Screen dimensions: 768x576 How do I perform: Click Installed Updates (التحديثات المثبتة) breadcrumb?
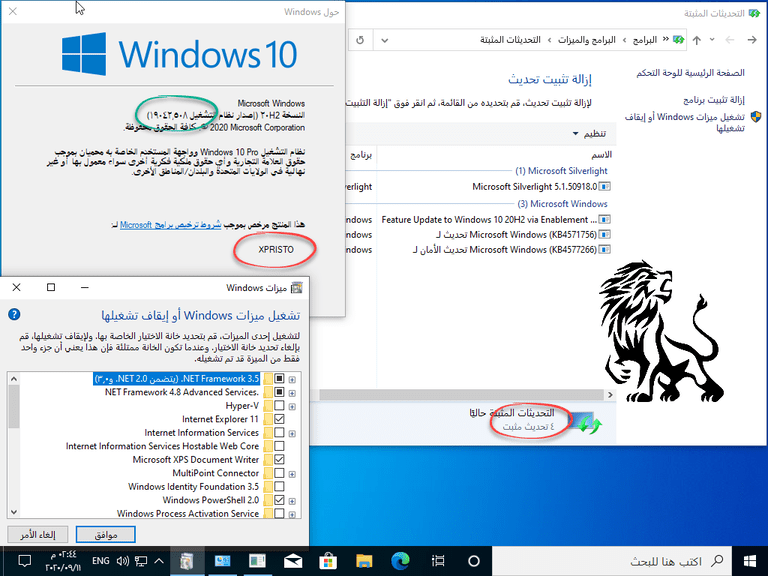coord(510,40)
